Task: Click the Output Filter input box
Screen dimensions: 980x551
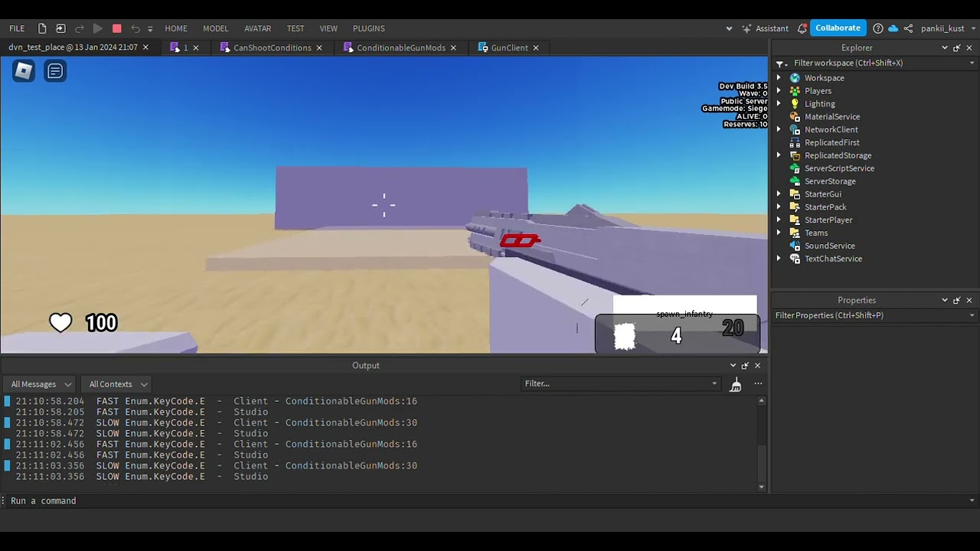Action: click(621, 383)
